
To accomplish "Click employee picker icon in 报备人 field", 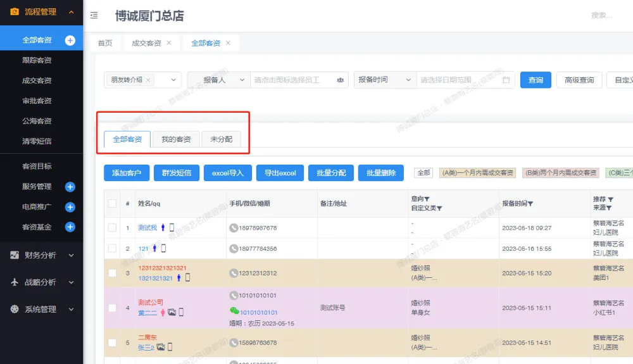I will (x=340, y=80).
